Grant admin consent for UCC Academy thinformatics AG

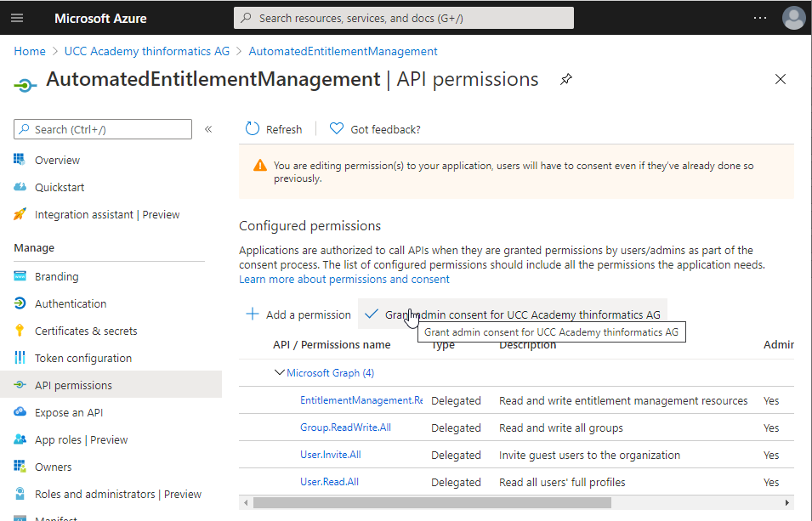point(513,314)
